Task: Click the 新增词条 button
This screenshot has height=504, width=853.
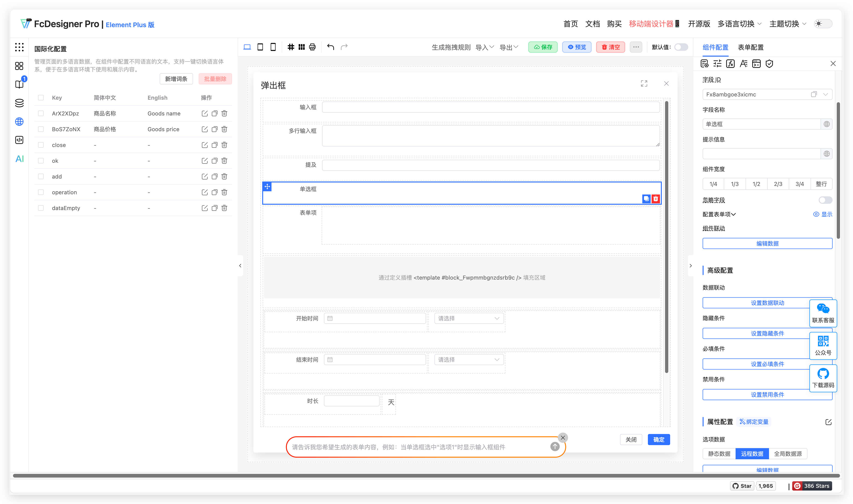Action: click(176, 79)
